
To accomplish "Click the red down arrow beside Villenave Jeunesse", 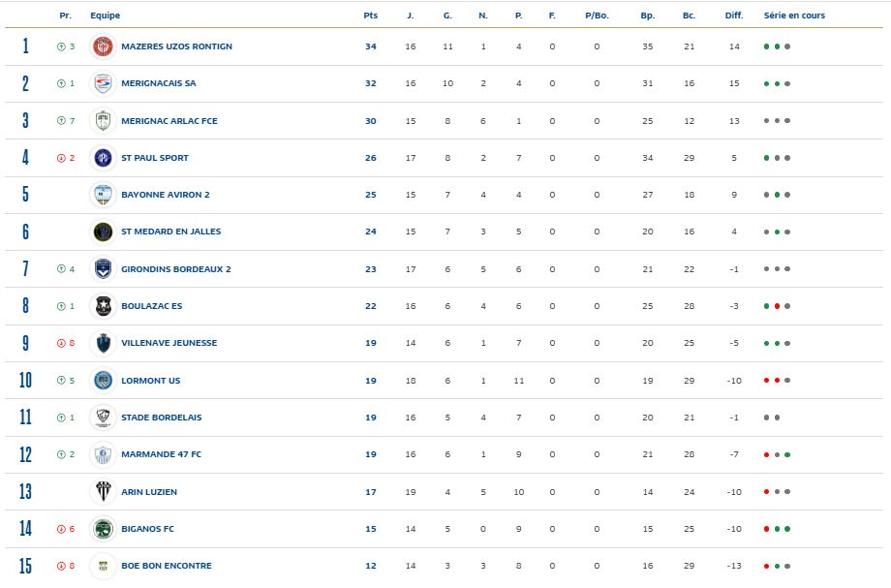I will (x=61, y=343).
